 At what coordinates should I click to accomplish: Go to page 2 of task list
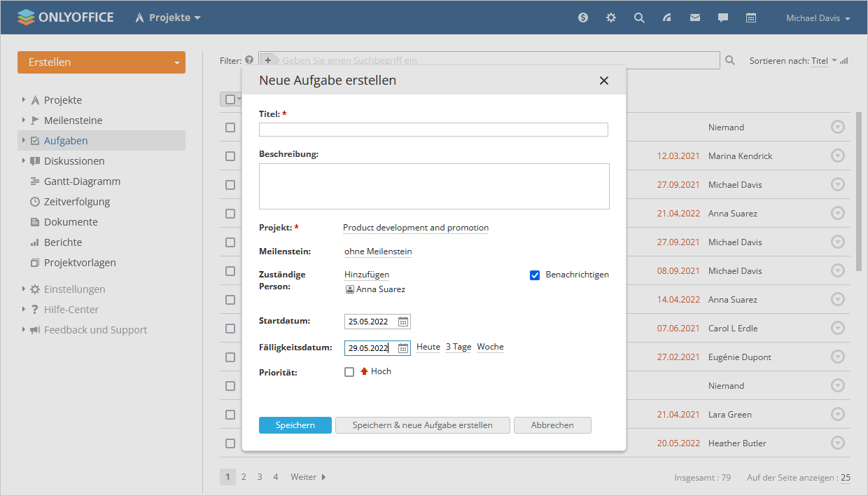(x=244, y=477)
